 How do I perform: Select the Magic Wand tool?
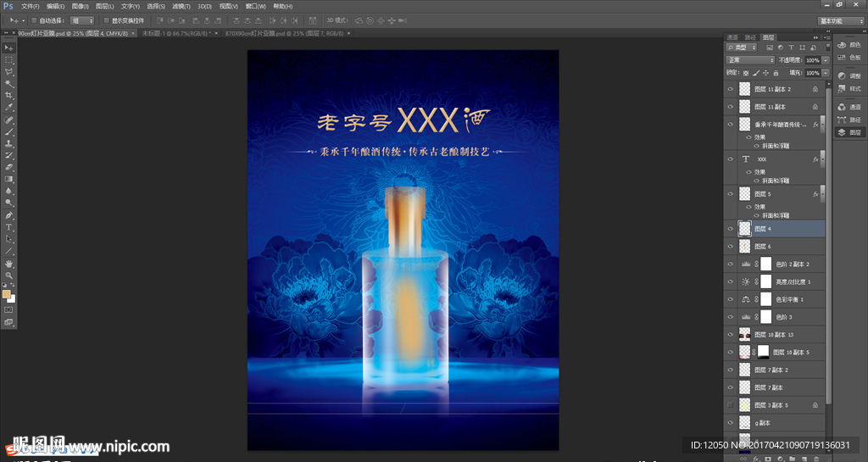click(8, 84)
